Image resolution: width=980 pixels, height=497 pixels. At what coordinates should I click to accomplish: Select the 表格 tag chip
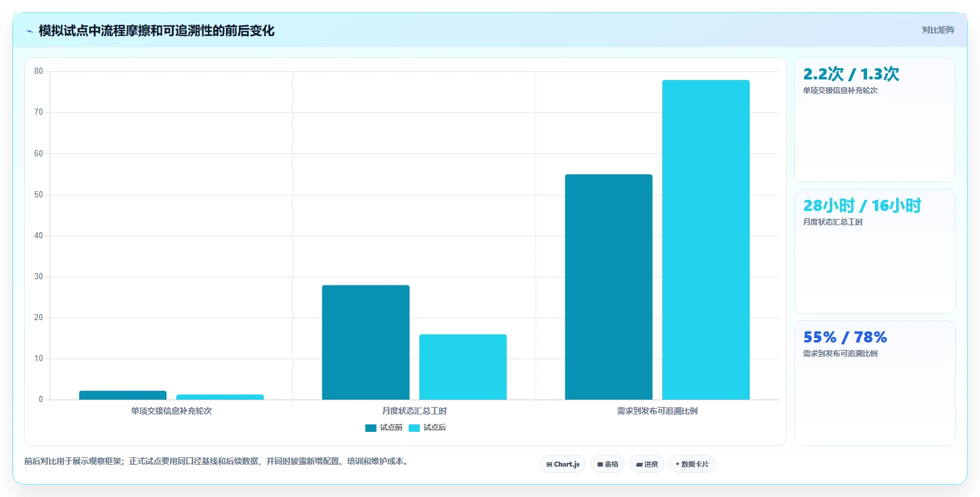608,464
